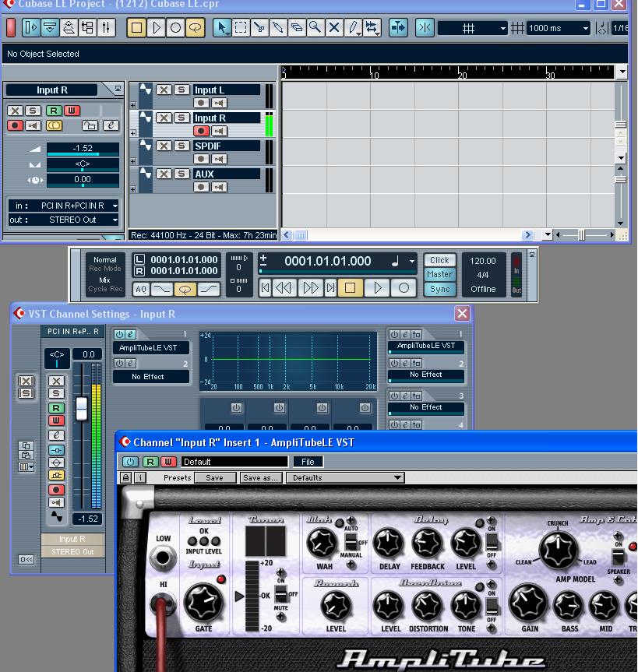The height and width of the screenshot is (672, 638).
Task: Click the AmpliTube AMP MODEL knob
Action: [559, 550]
